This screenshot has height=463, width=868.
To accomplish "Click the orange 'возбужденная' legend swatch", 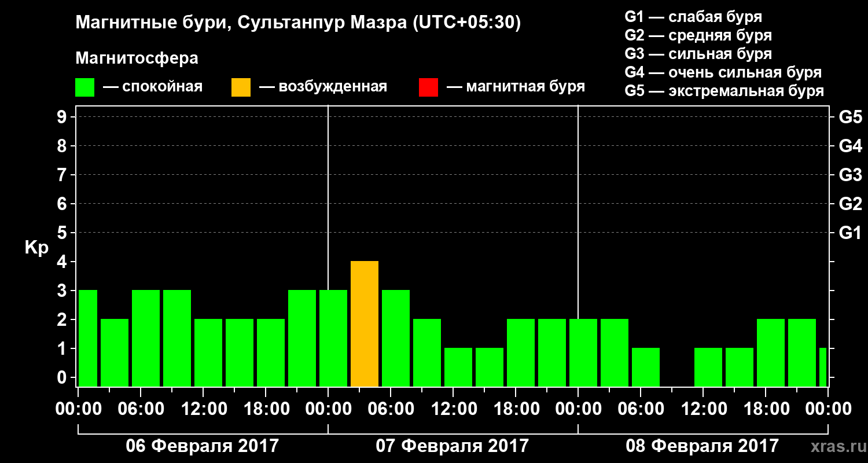I will point(241,87).
